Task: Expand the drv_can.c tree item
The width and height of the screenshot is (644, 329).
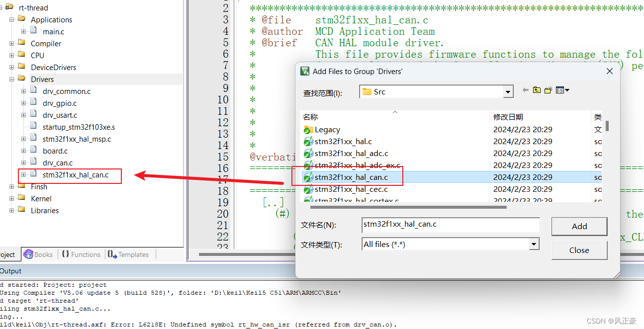Action: (x=23, y=163)
